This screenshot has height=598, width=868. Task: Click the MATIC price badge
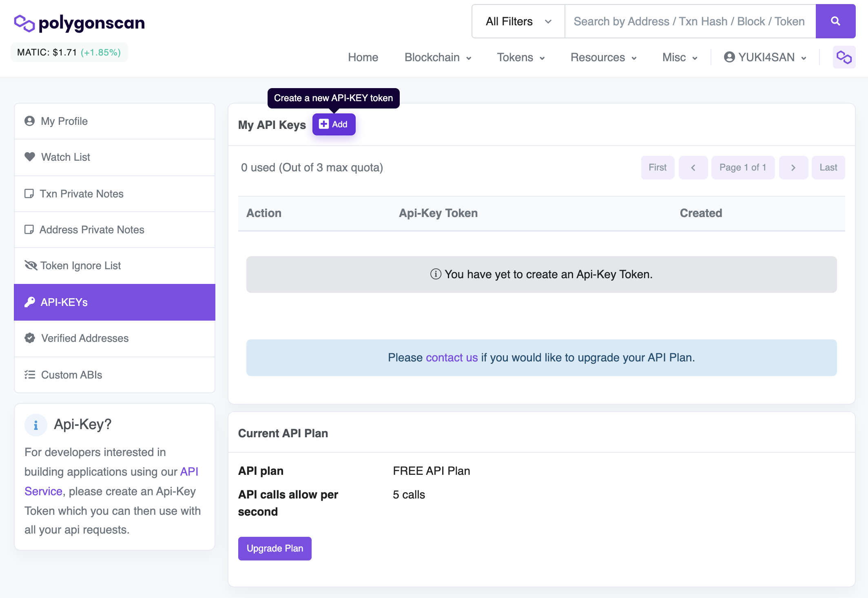pyautogui.click(x=69, y=52)
